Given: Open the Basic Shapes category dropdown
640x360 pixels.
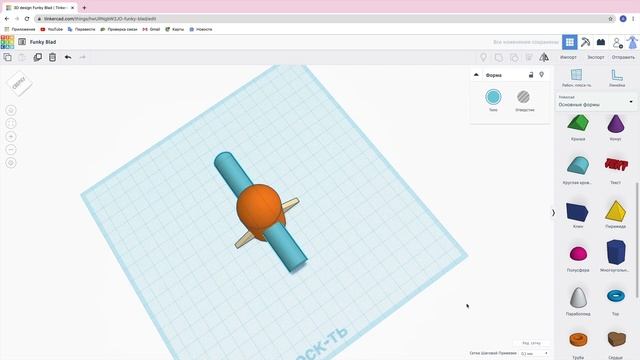Looking at the screenshot, I should click(596, 102).
